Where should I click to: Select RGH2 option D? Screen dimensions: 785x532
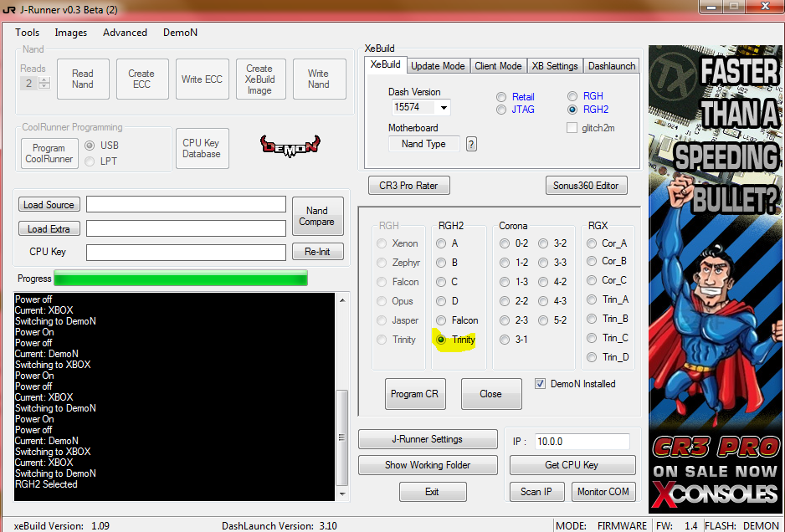441,301
